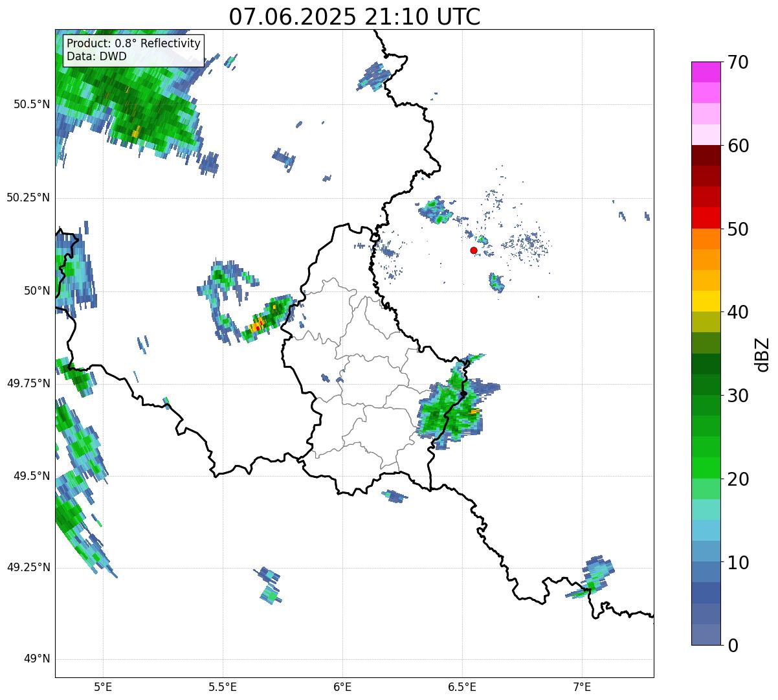
Task: Click the 6°E longitude label
Action: click(342, 686)
